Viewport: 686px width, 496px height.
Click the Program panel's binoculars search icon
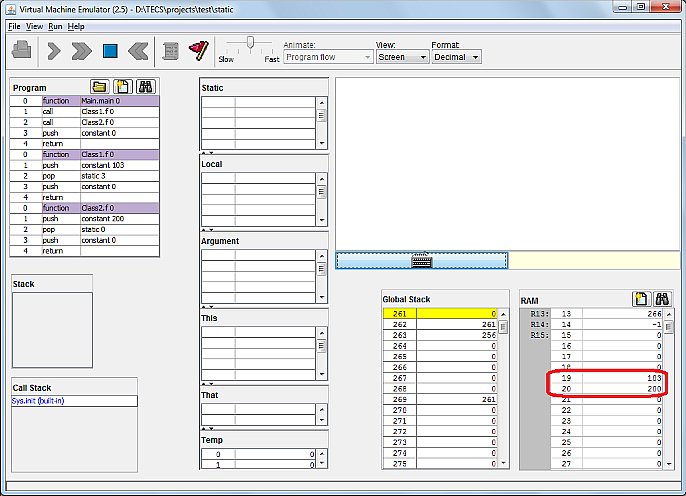click(145, 87)
